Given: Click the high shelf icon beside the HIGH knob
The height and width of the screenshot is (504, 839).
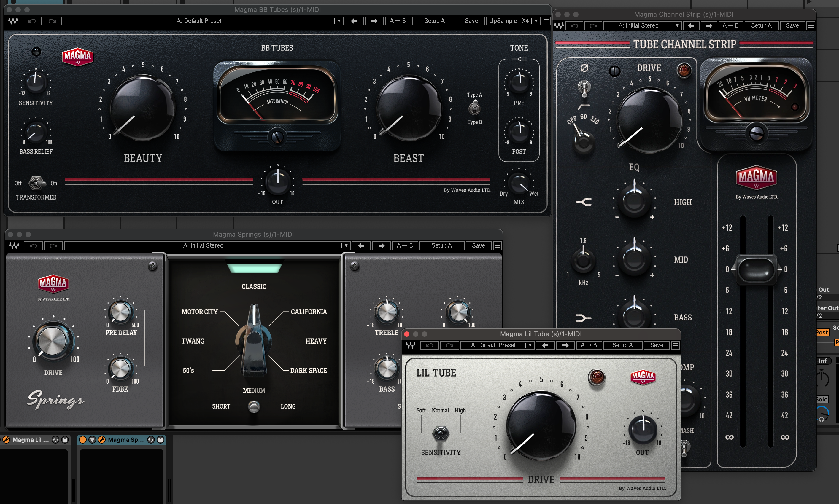Looking at the screenshot, I should coord(584,202).
